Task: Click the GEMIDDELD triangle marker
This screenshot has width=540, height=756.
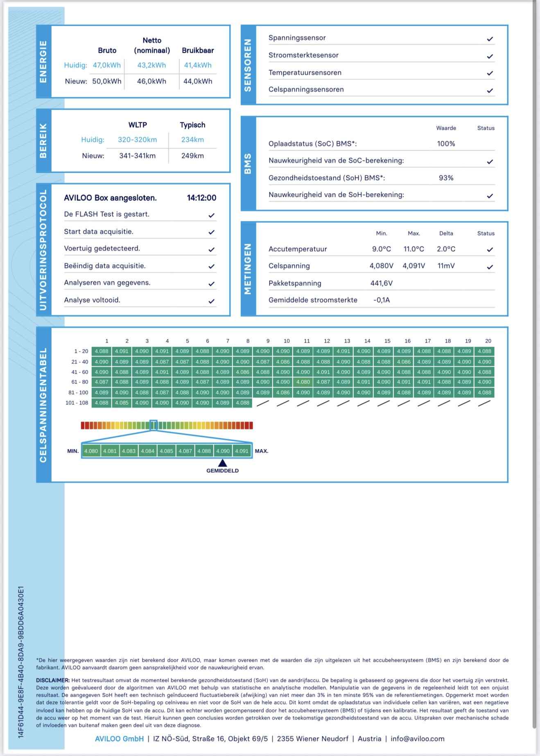Action: click(x=222, y=463)
